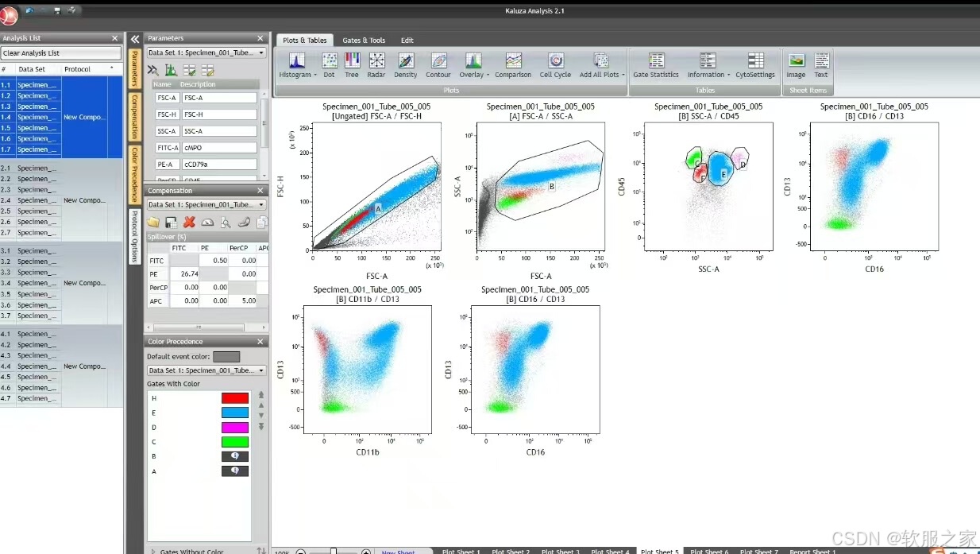Image resolution: width=980 pixels, height=554 pixels.
Task: Create a New Sheet
Action: pos(400,551)
